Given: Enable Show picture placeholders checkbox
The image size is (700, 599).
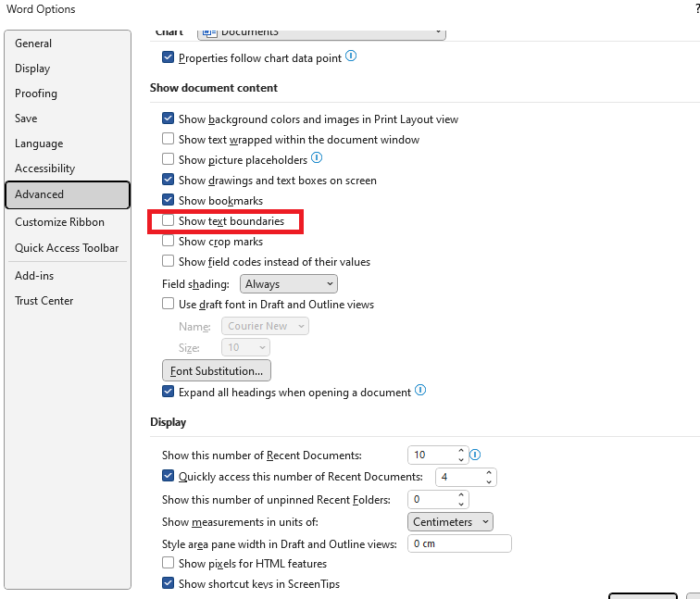Looking at the screenshot, I should [x=168, y=159].
